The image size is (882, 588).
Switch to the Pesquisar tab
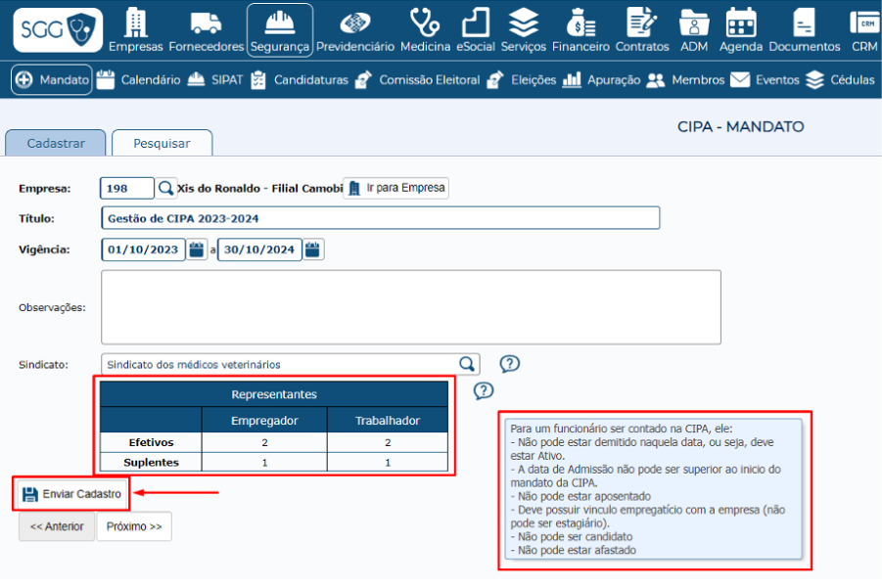coord(162,143)
